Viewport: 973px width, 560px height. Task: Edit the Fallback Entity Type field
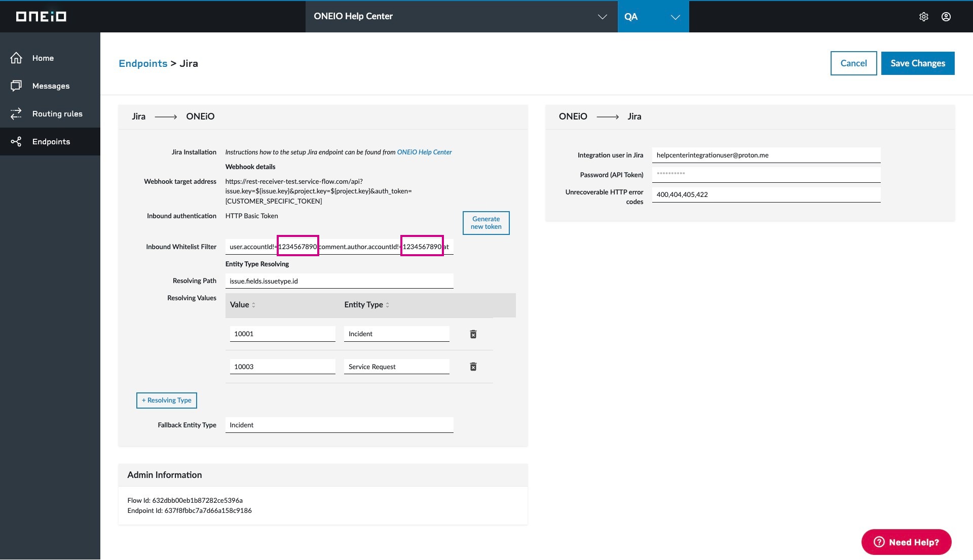339,425
